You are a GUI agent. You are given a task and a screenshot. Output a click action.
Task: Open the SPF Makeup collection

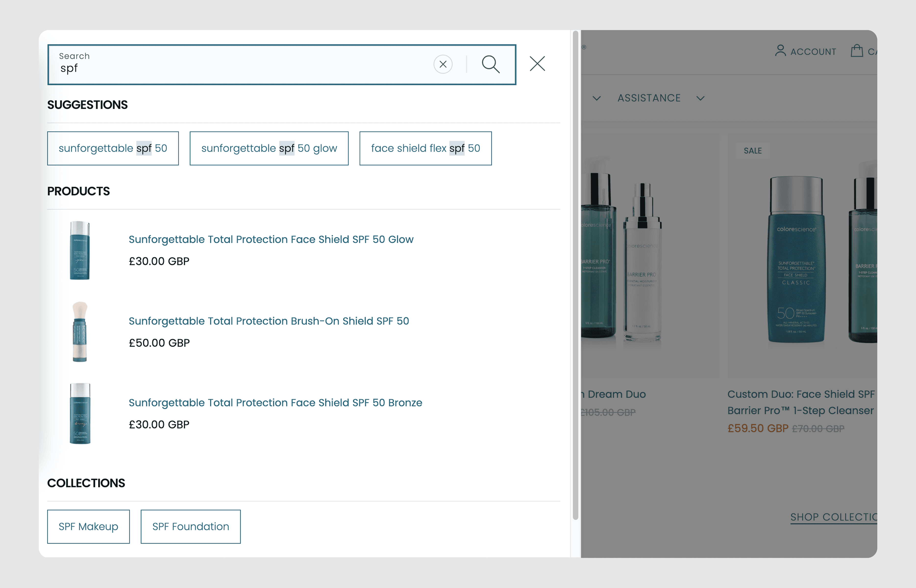tap(88, 527)
